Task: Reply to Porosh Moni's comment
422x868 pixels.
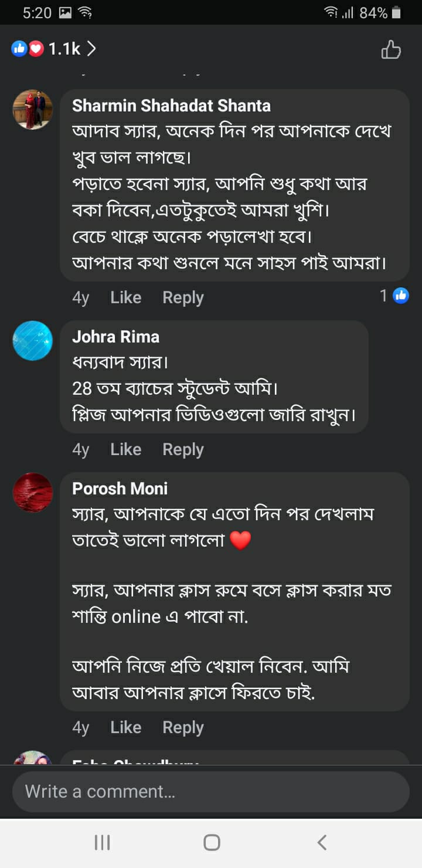Action: 183,728
